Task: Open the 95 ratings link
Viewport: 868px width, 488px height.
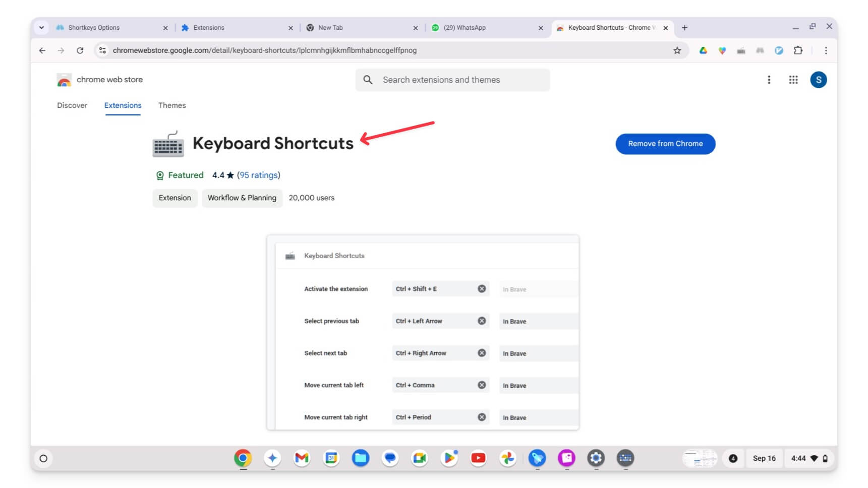Action: tap(259, 175)
